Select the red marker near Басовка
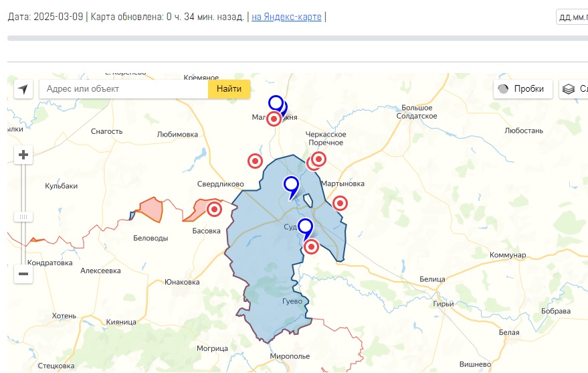The height and width of the screenshot is (373, 588). (x=214, y=209)
